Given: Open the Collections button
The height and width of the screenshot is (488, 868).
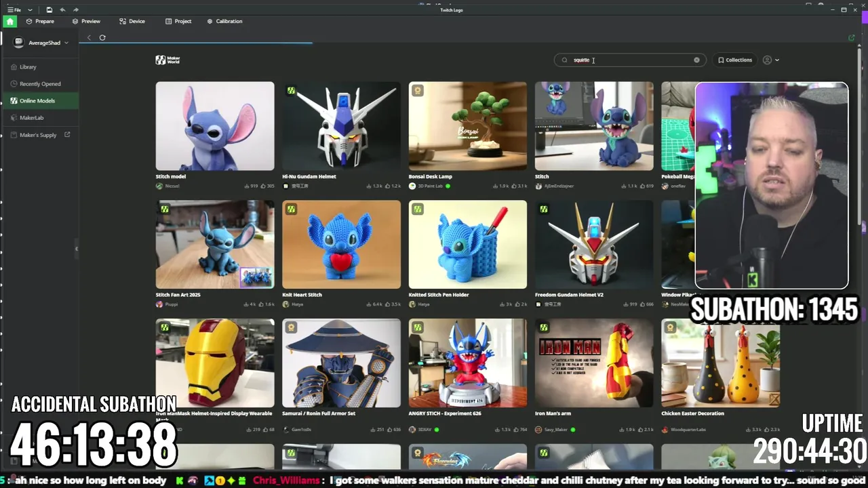Looking at the screenshot, I should pyautogui.click(x=735, y=60).
